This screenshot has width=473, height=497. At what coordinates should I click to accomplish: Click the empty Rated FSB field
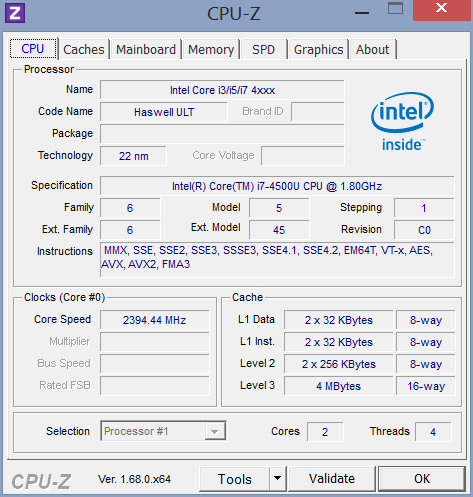(155, 386)
